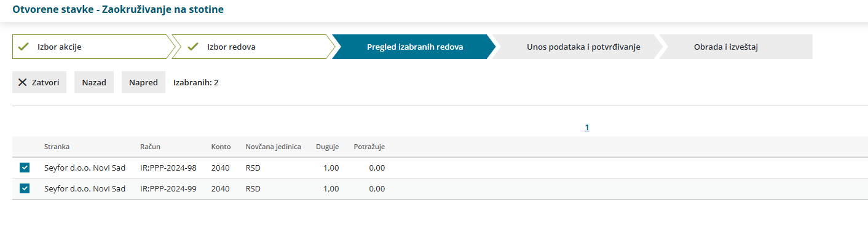Click the Račun column header

[150, 147]
